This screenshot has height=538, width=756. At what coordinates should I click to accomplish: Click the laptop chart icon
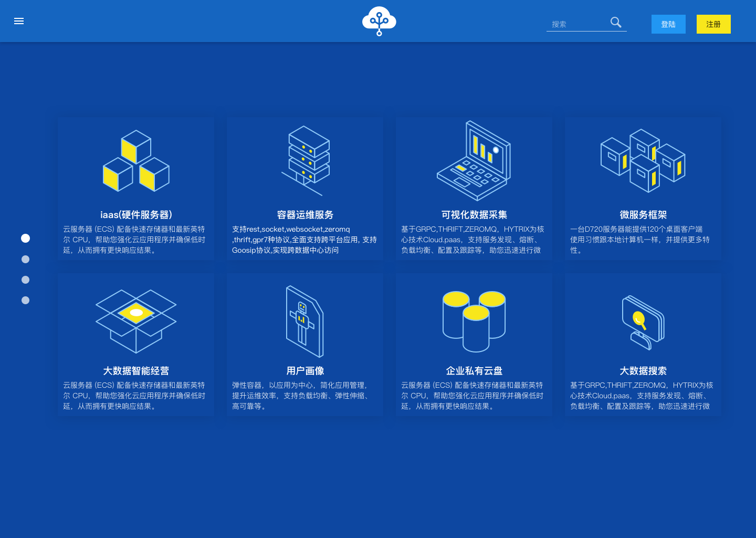point(474,160)
